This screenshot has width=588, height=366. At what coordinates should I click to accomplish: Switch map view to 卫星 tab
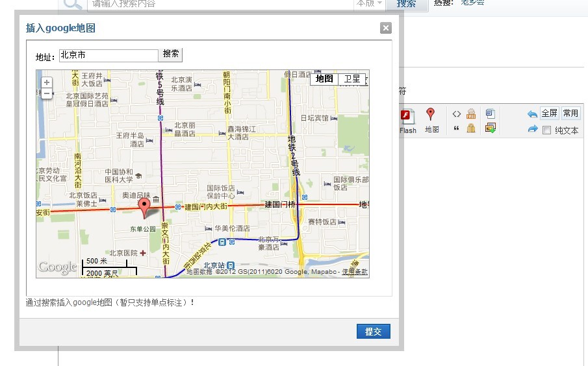(352, 79)
